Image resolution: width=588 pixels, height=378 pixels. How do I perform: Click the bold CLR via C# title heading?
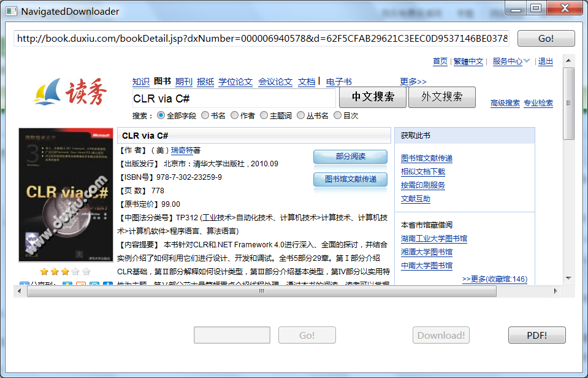(145, 136)
